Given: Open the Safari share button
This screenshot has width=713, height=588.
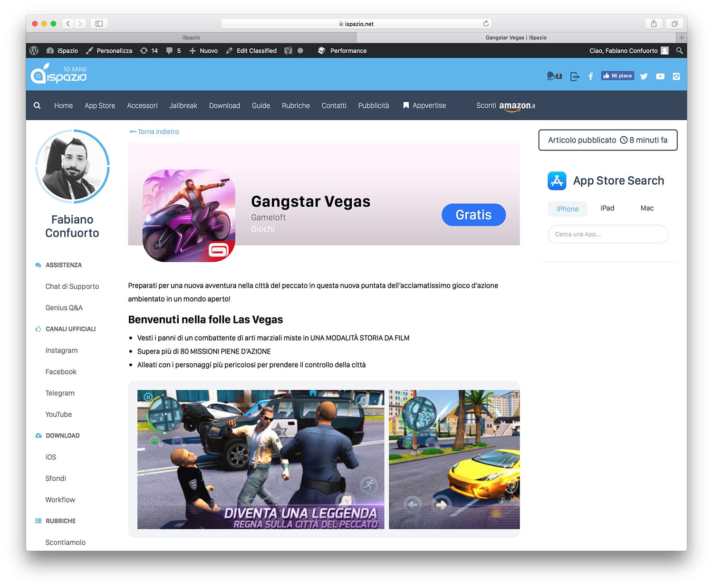Looking at the screenshot, I should tap(654, 23).
